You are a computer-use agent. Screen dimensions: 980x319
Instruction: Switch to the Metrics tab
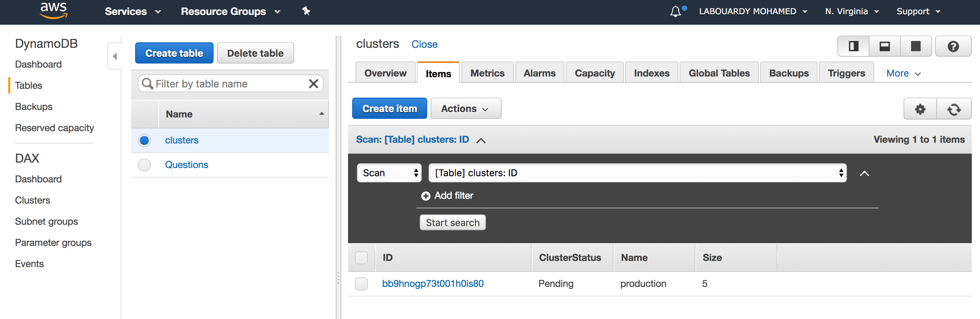tap(487, 73)
